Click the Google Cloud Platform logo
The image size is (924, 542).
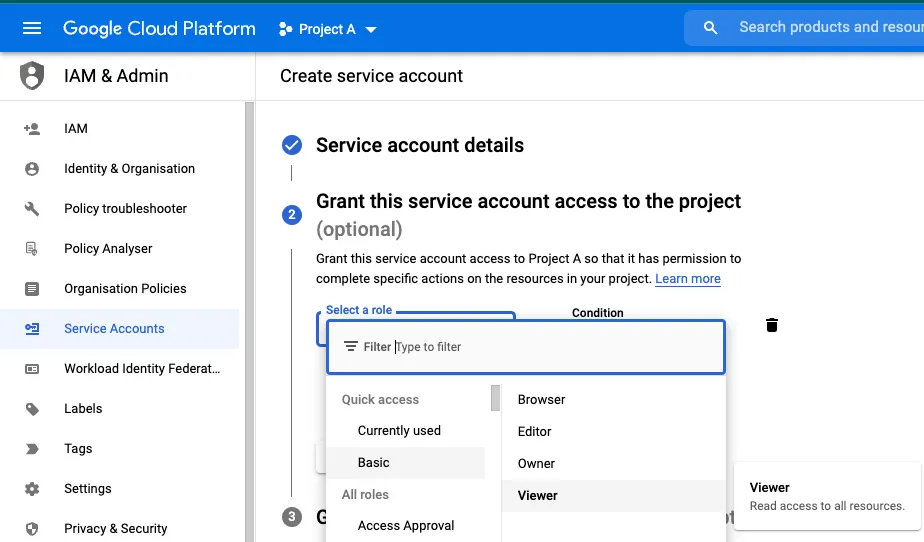point(159,28)
